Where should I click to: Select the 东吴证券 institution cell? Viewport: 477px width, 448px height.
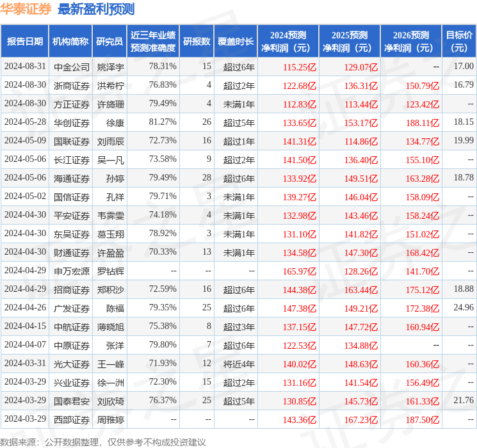tap(72, 234)
